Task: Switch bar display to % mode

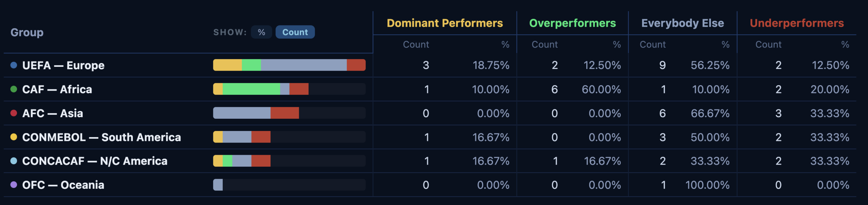Action: coord(261,32)
